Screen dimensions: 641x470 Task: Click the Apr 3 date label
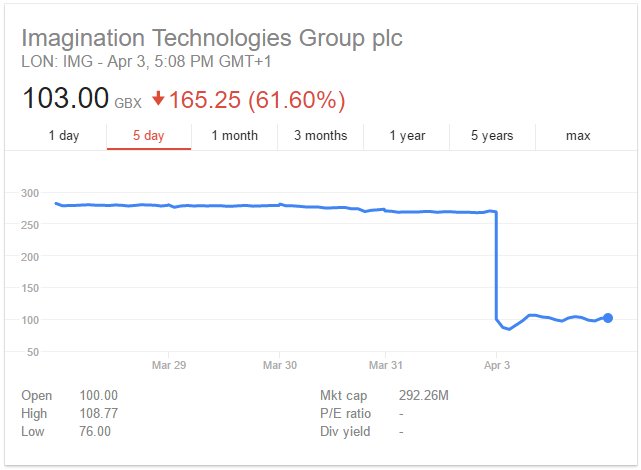point(497,366)
